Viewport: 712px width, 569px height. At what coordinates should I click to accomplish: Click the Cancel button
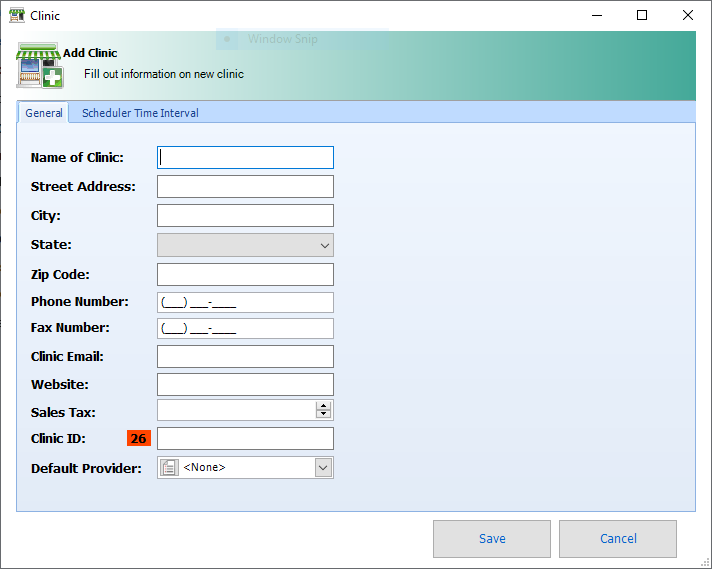[x=617, y=538]
